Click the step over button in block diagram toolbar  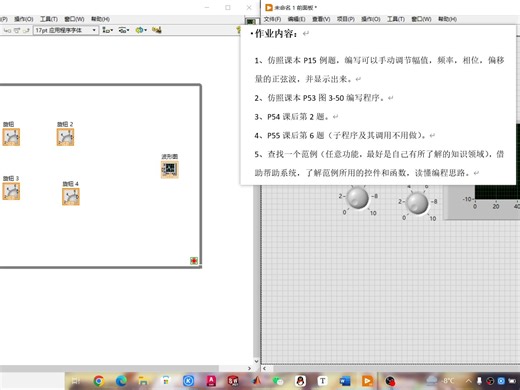pyautogui.click(x=17, y=30)
